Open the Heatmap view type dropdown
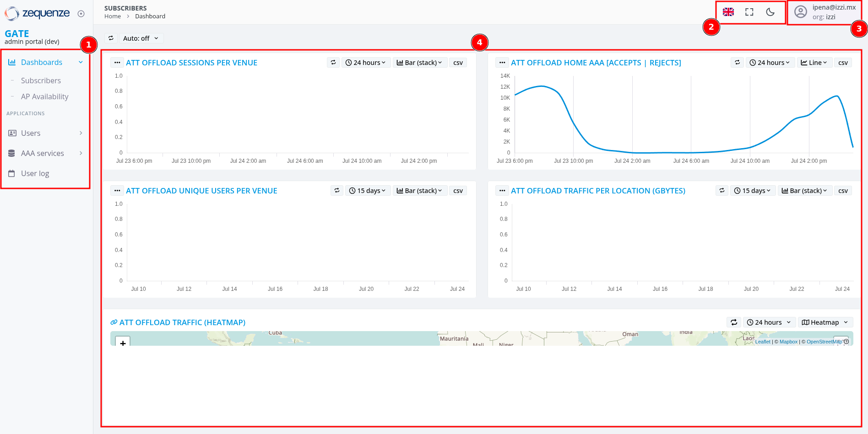 pyautogui.click(x=825, y=322)
